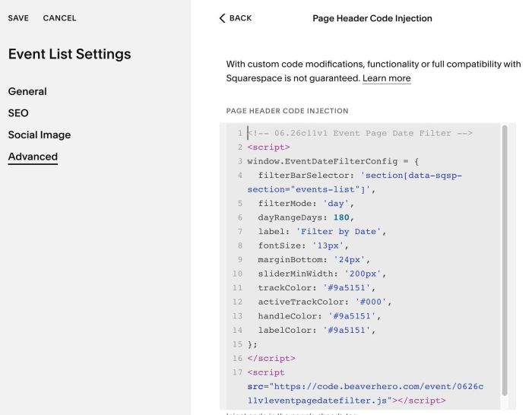Click the activeTrackColor '#000' value

pyautogui.click(x=371, y=302)
